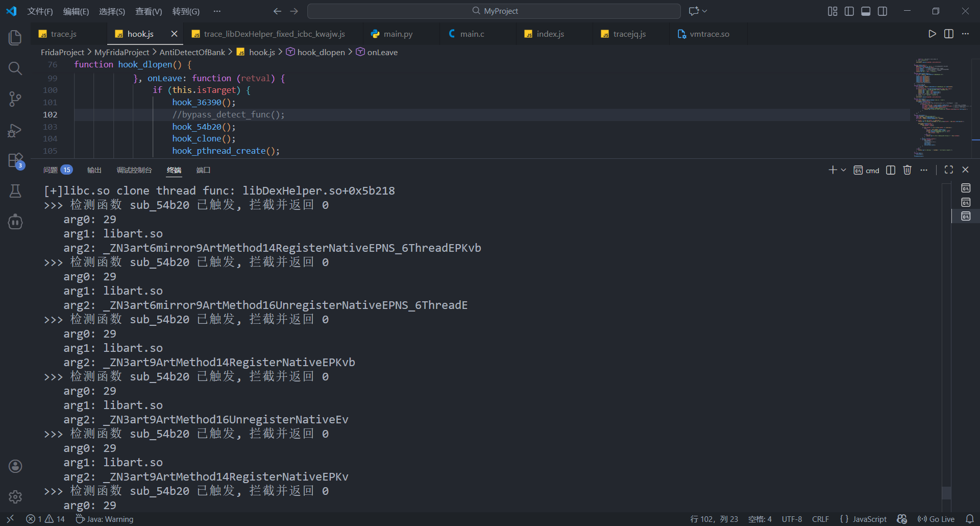Click the MyProject command center search box
This screenshot has height=526, width=980.
point(494,11)
